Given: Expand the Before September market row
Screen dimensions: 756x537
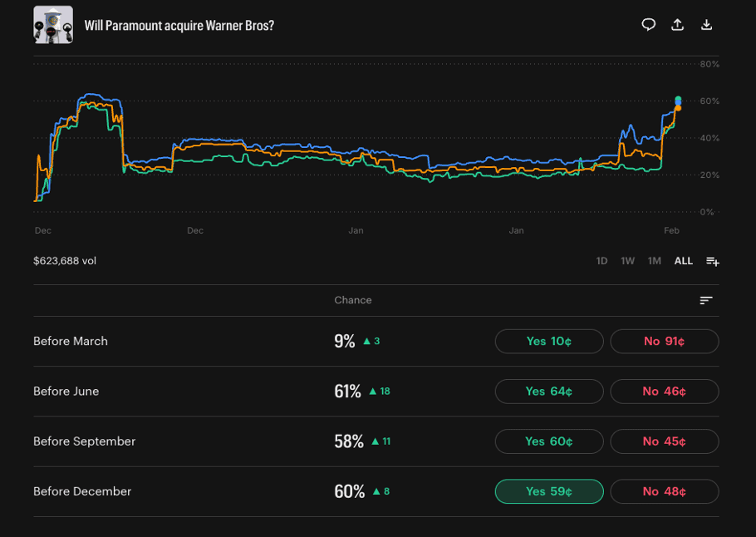Looking at the screenshot, I should [x=84, y=441].
